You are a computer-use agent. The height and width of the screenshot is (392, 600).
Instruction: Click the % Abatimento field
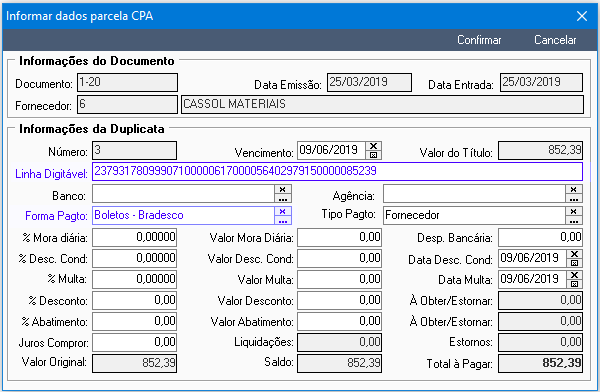pos(134,322)
